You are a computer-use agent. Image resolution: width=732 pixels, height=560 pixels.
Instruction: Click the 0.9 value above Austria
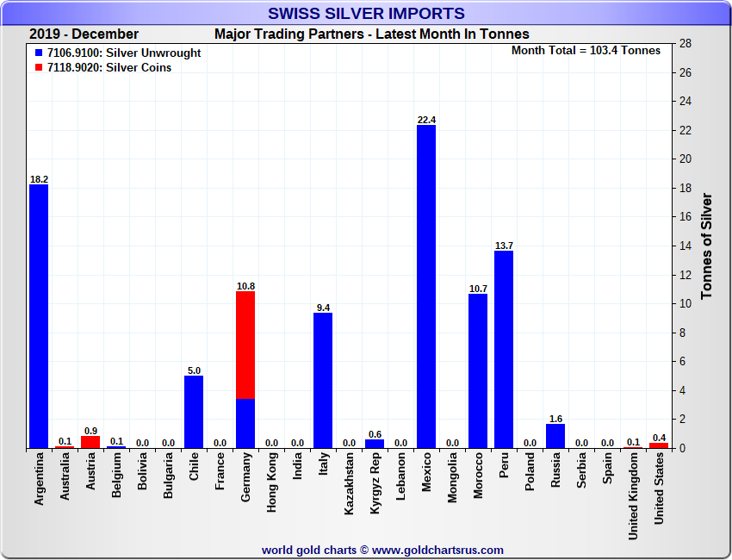pos(90,431)
